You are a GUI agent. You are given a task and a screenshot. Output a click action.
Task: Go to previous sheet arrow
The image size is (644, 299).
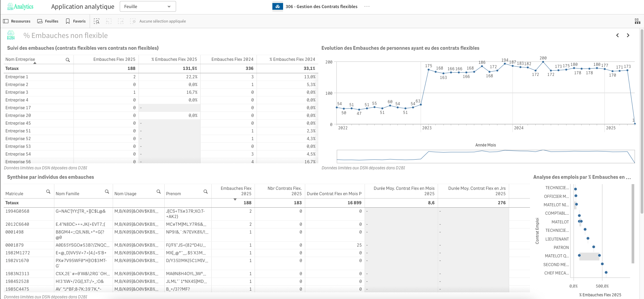pyautogui.click(x=617, y=35)
